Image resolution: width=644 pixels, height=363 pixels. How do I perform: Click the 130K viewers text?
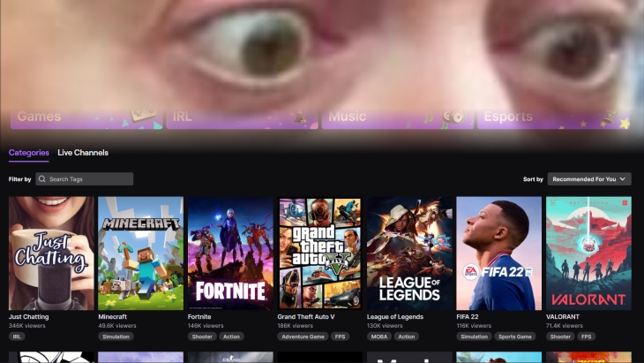click(385, 326)
